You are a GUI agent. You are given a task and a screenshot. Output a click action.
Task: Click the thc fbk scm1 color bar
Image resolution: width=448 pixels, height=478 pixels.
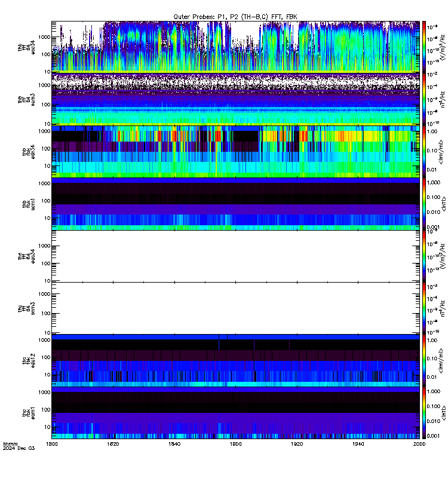click(424, 413)
